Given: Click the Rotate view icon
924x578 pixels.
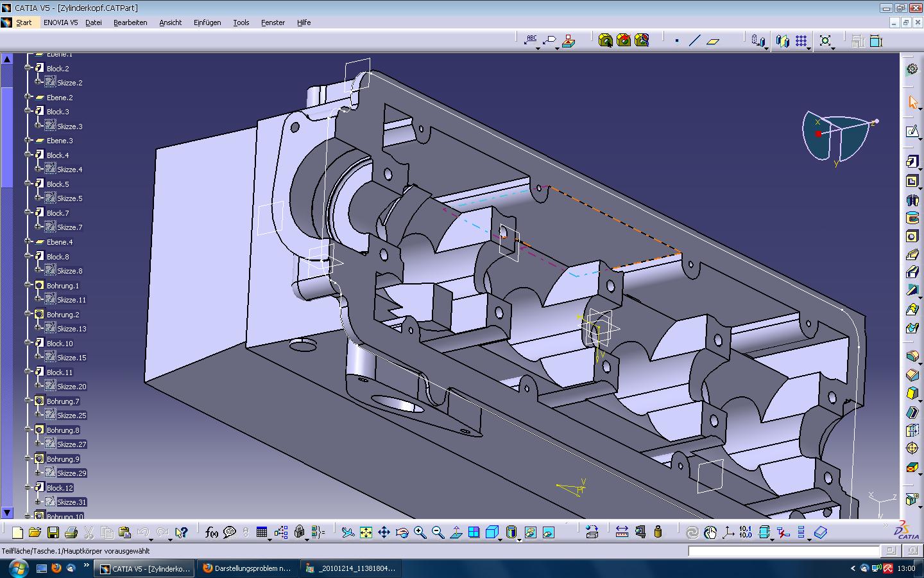Looking at the screenshot, I should [x=402, y=532].
